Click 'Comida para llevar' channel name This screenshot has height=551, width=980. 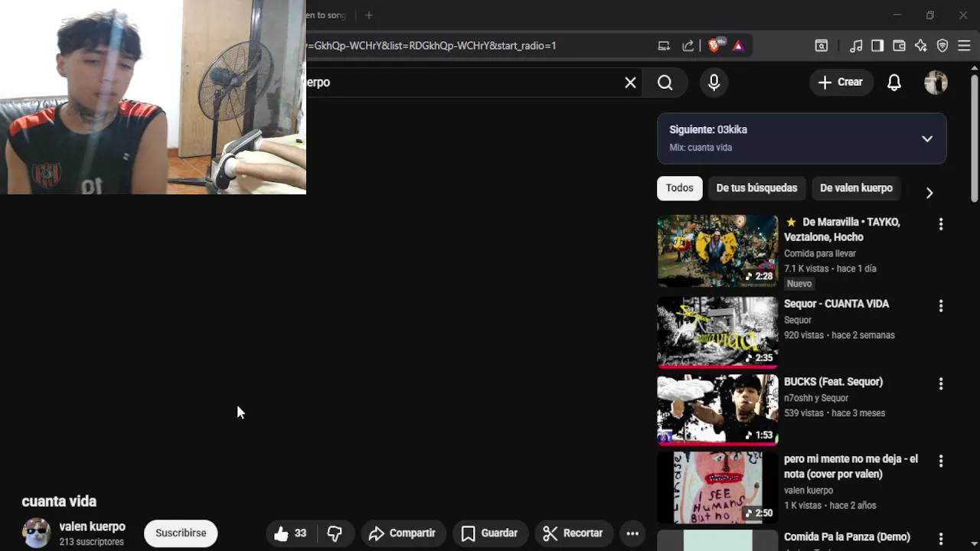click(820, 253)
